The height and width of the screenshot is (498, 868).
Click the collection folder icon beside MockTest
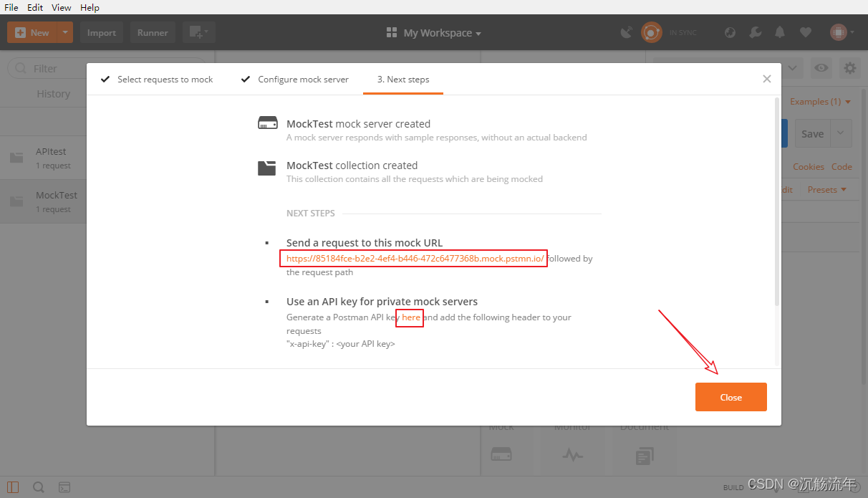[266, 168]
